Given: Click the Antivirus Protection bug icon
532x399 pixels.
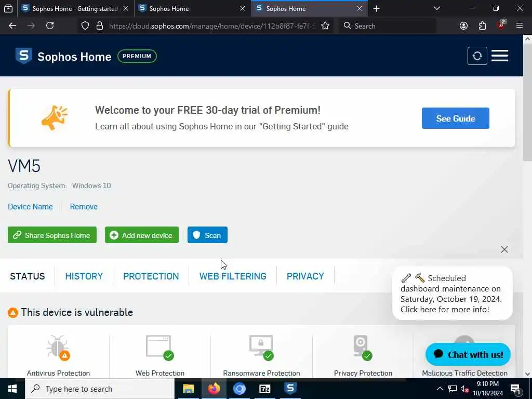Looking at the screenshot, I should 58,347.
